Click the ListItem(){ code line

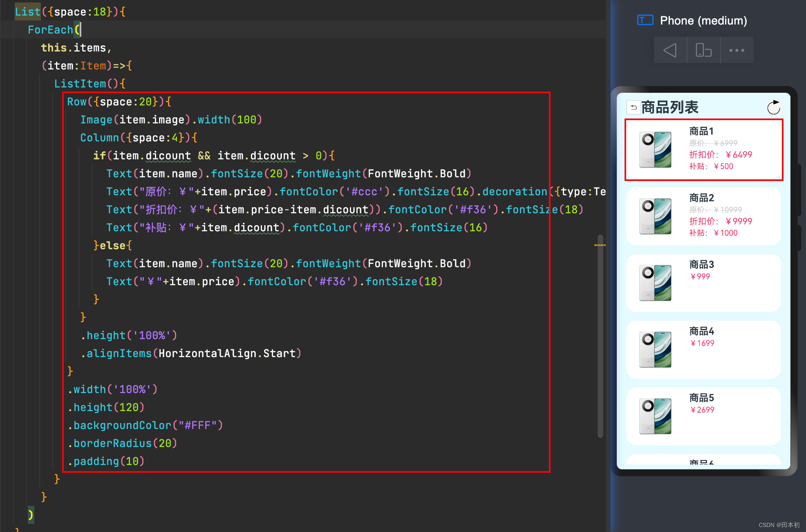point(90,84)
